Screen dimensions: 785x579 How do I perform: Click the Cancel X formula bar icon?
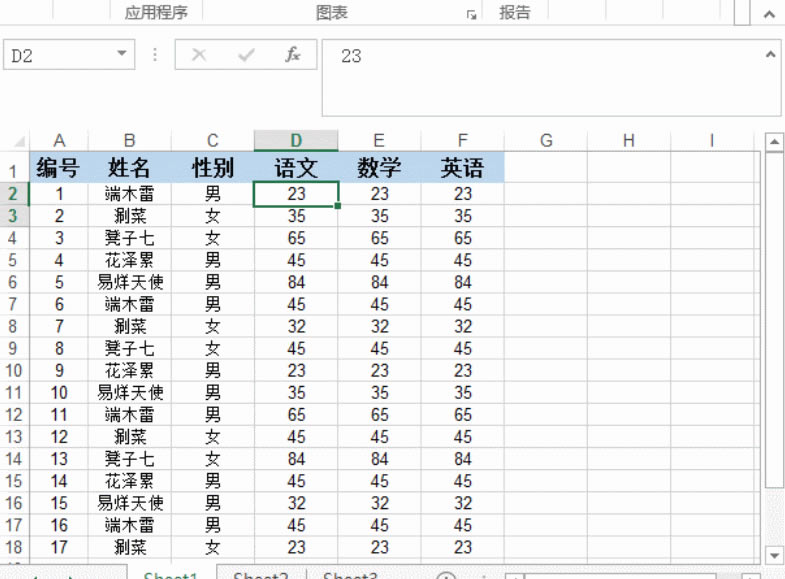click(x=199, y=55)
